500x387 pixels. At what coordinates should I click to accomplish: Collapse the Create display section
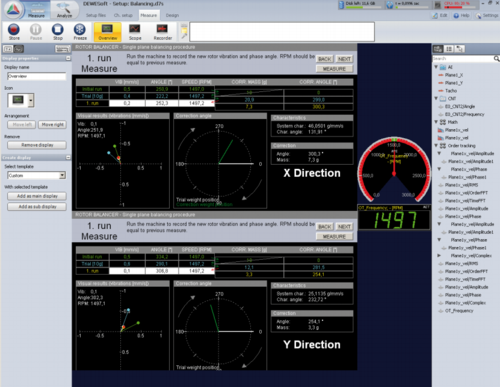(68, 157)
